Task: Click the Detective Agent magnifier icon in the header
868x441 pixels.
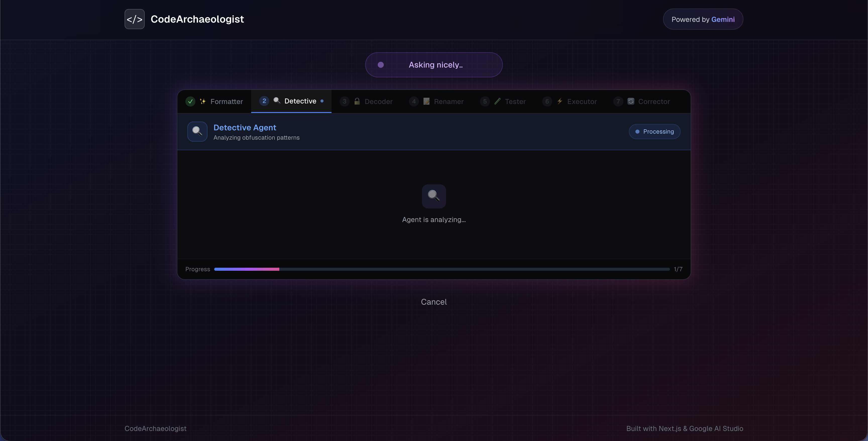Action: 197,131
